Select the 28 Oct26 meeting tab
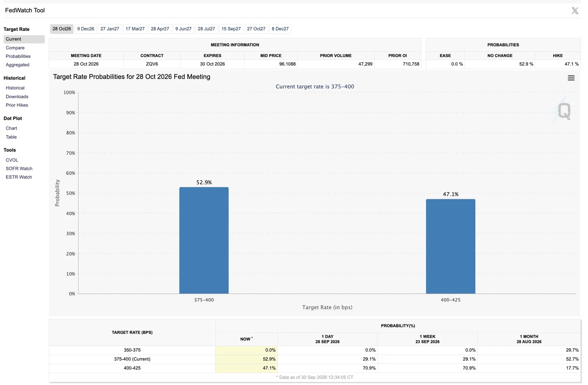The height and width of the screenshot is (385, 588). click(62, 29)
